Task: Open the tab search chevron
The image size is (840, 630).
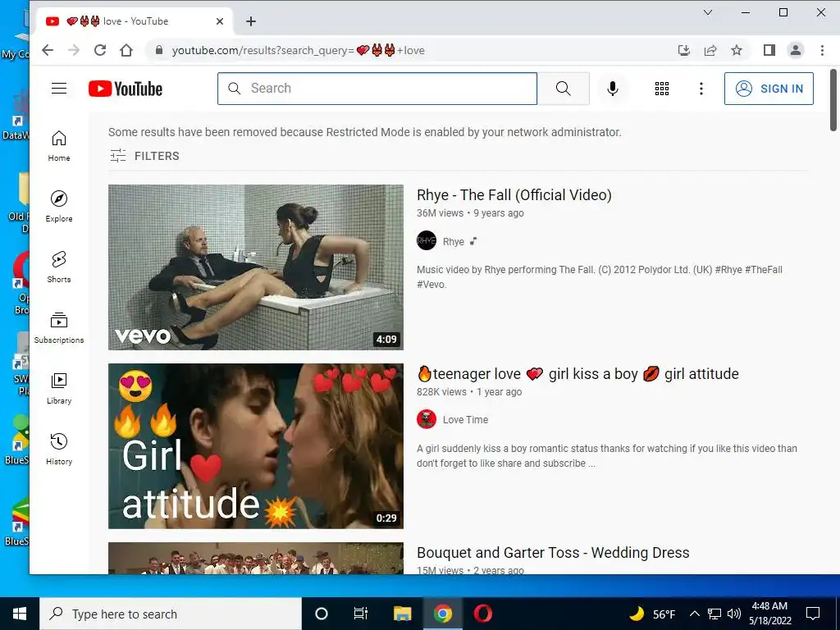Action: [x=708, y=12]
